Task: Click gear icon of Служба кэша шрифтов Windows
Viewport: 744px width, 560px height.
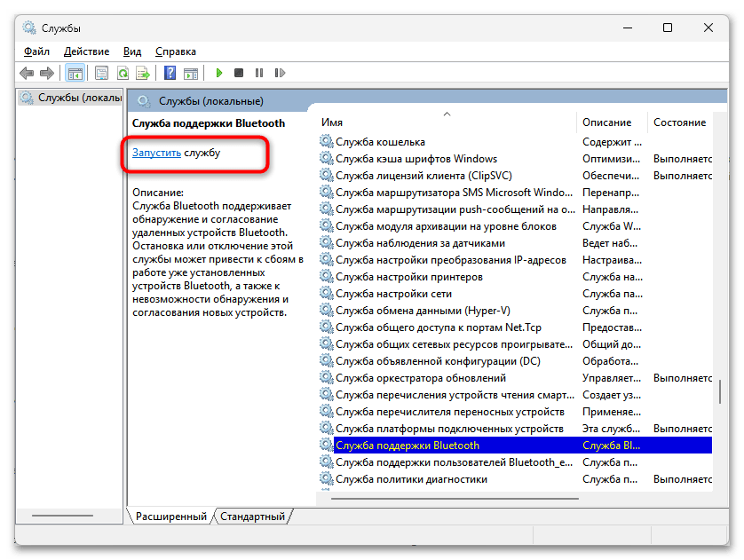Action: (x=326, y=158)
